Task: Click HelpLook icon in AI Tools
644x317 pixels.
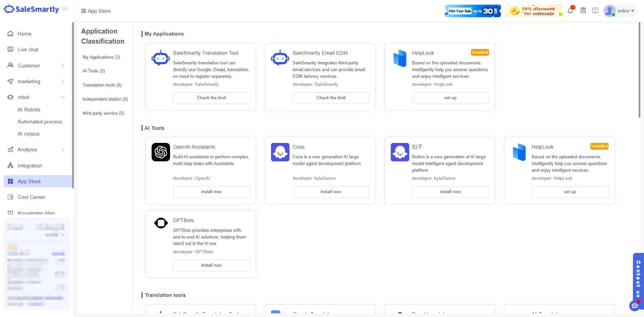Action: coord(519,152)
